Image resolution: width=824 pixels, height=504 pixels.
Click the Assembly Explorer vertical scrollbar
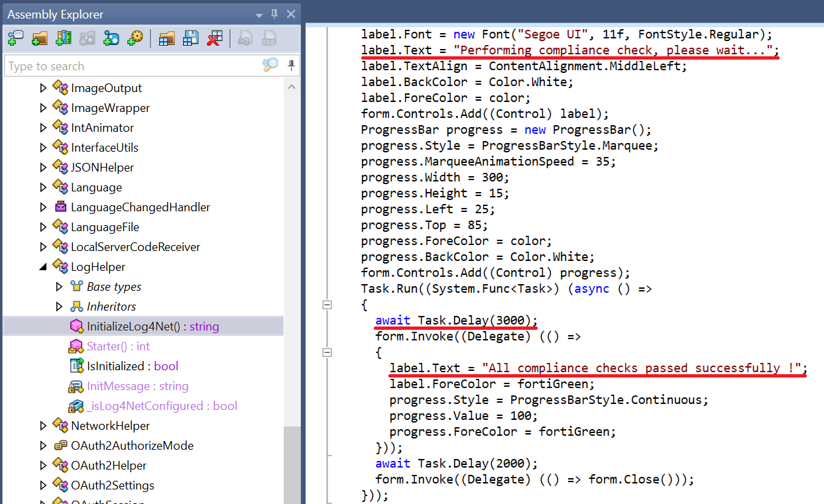pyautogui.click(x=291, y=265)
